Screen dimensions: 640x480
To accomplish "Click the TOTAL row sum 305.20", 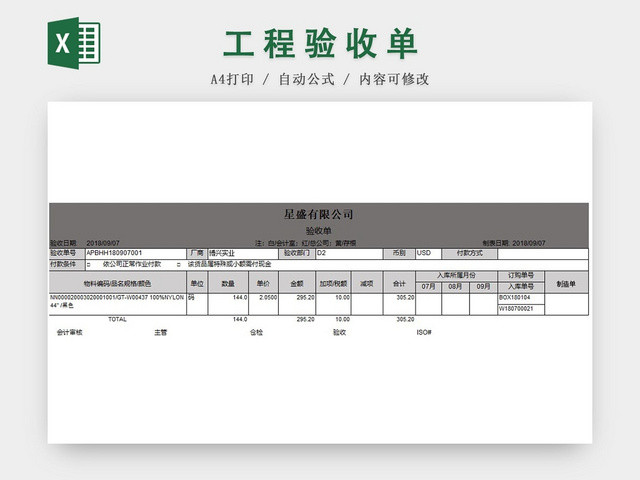I will pyautogui.click(x=405, y=320).
